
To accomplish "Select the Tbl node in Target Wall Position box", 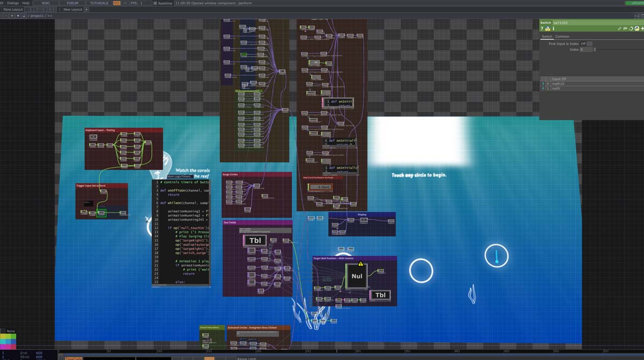I will click(380, 295).
